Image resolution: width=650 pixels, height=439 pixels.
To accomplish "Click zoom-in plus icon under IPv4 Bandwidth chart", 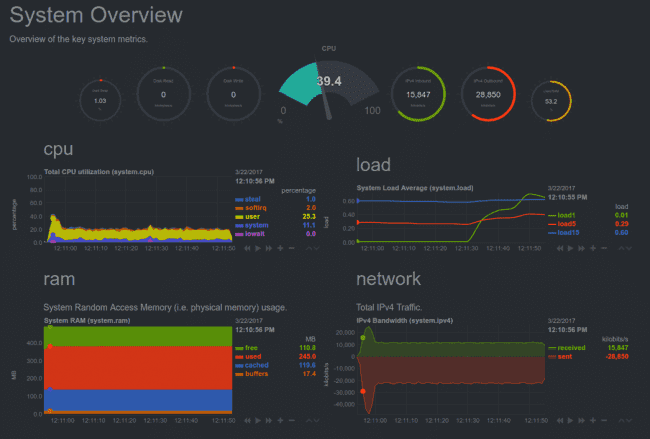I will click(x=593, y=420).
